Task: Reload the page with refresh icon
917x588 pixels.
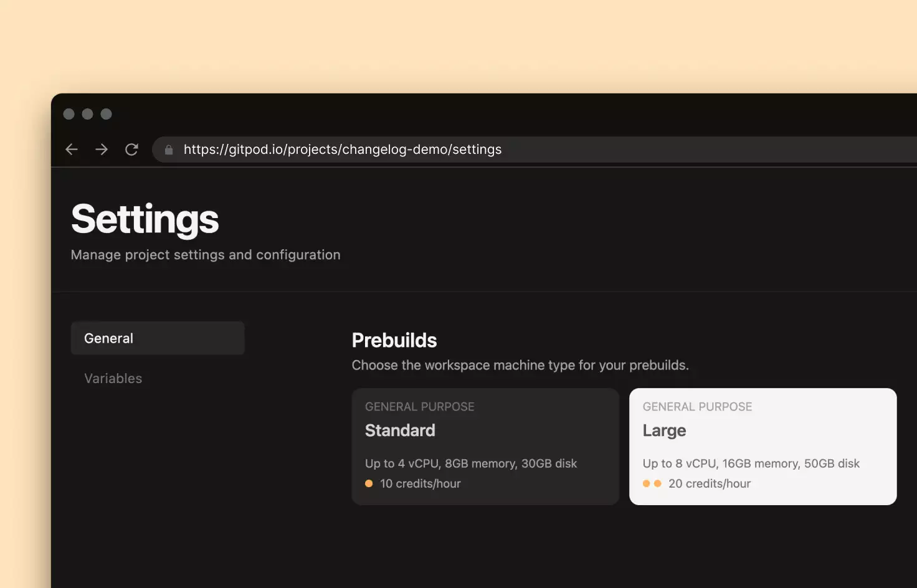Action: click(x=131, y=149)
